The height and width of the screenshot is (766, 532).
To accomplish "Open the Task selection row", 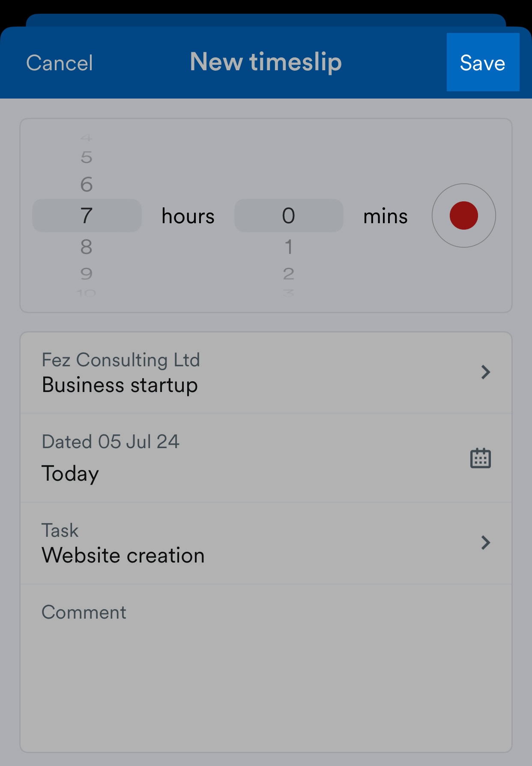I will tap(266, 543).
